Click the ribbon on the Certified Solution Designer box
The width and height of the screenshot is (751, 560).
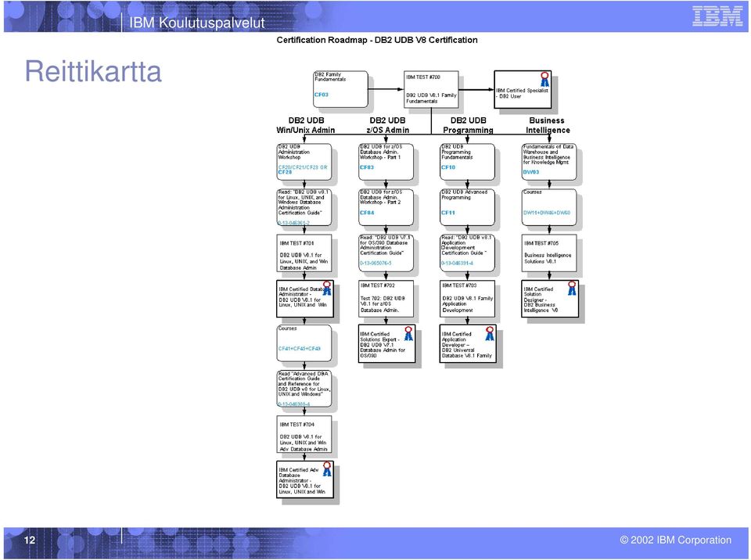click(x=572, y=288)
